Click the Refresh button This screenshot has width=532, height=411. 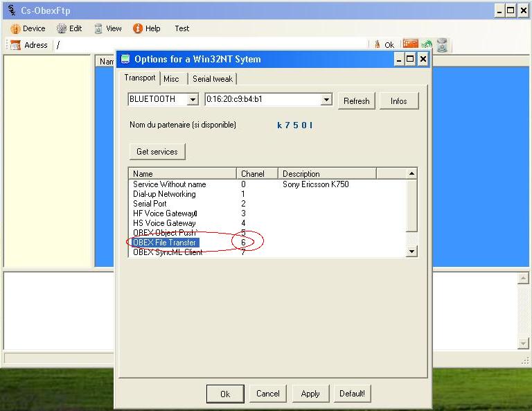[356, 101]
